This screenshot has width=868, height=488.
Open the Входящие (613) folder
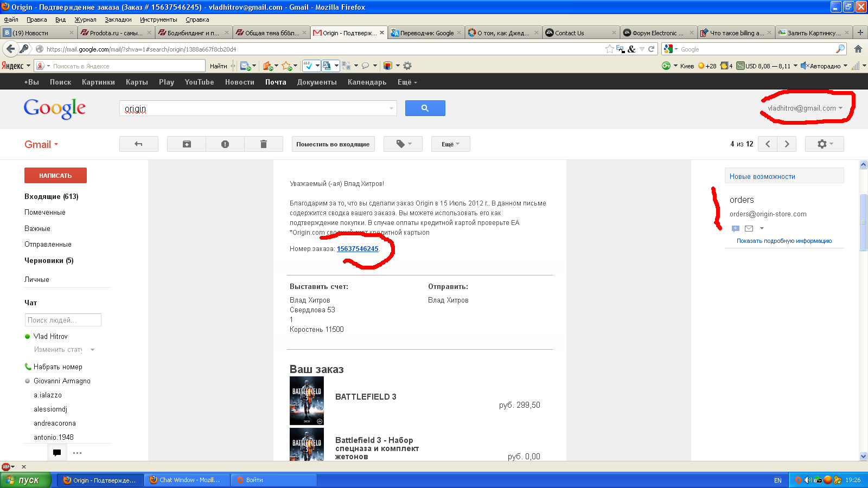click(x=52, y=196)
